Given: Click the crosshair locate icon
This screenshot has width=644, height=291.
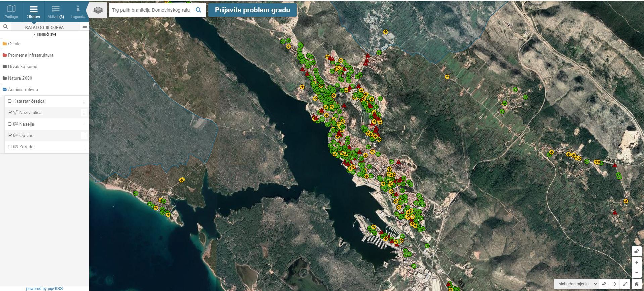Looking at the screenshot, I should coord(614,284).
